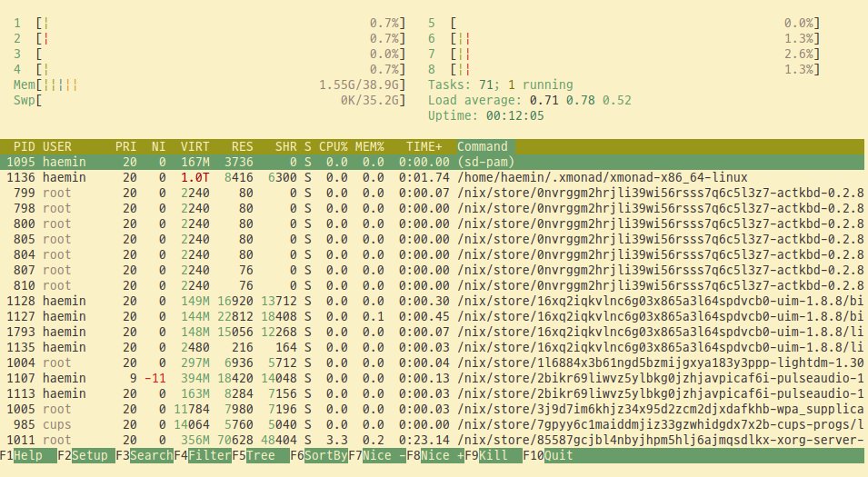Select process row with PID 800
868x477 pixels.
(432, 224)
